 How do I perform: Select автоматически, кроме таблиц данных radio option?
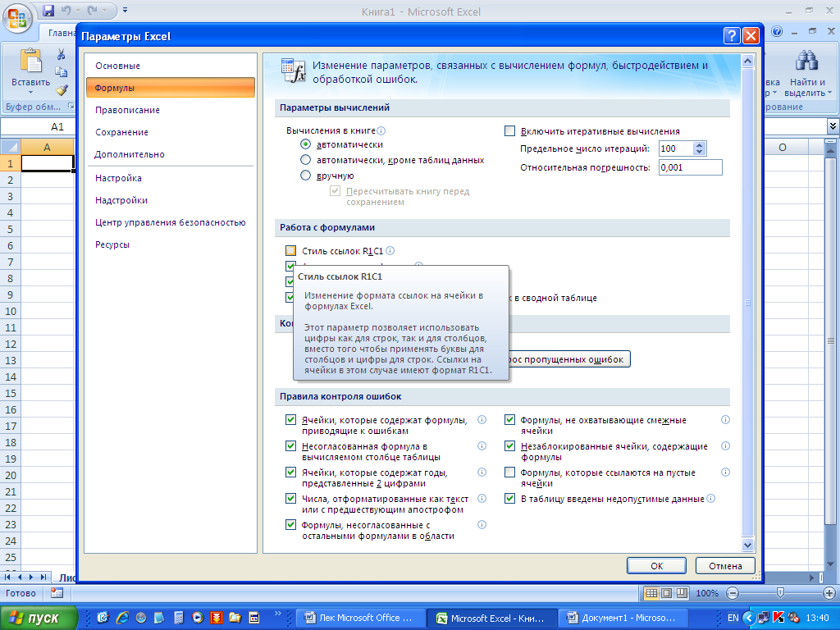point(305,160)
